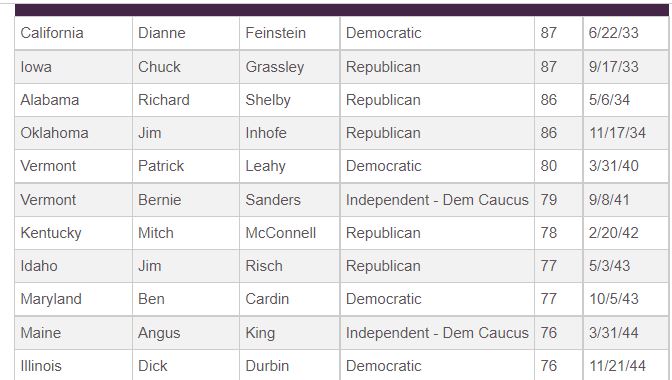Viewport: 672px width, 380px height.
Task: Select the Durbin last name cell
Action: (290, 365)
